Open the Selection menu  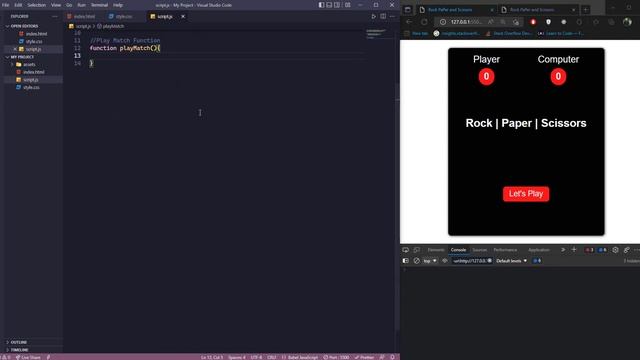tap(37, 5)
